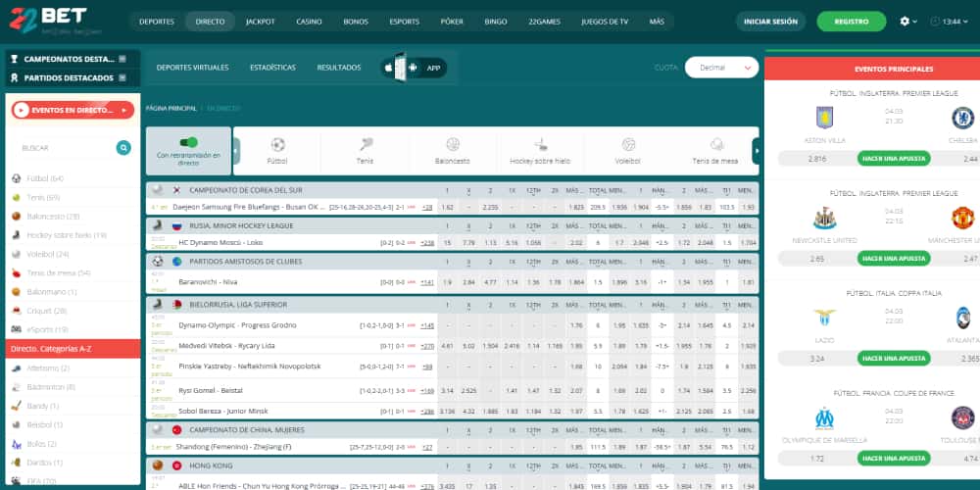Expand +238 markets for HC Dynamo
The width and height of the screenshot is (980, 490).
427,242
